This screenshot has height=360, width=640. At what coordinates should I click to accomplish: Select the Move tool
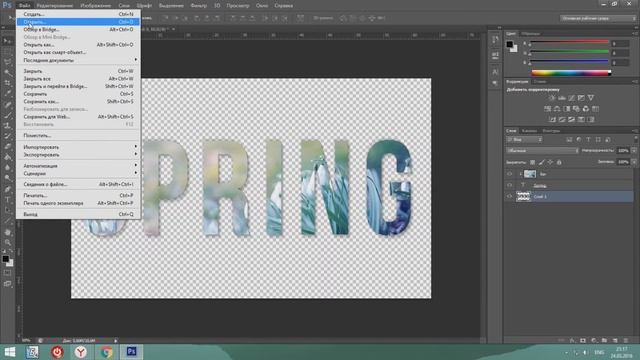tap(7, 41)
